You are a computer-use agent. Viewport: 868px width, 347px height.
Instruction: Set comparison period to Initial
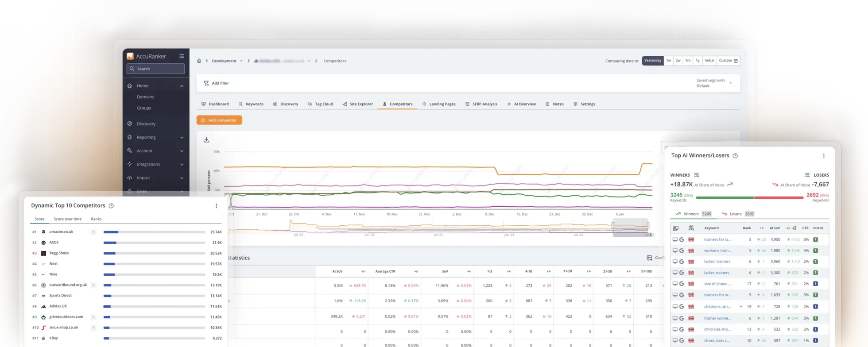click(x=709, y=61)
